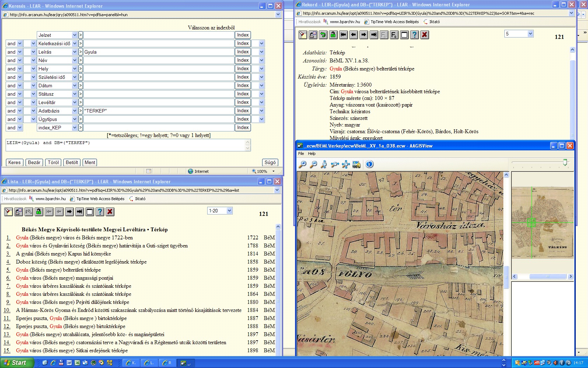Click the Keres button
Image resolution: width=588 pixels, height=368 pixels.
click(x=14, y=162)
